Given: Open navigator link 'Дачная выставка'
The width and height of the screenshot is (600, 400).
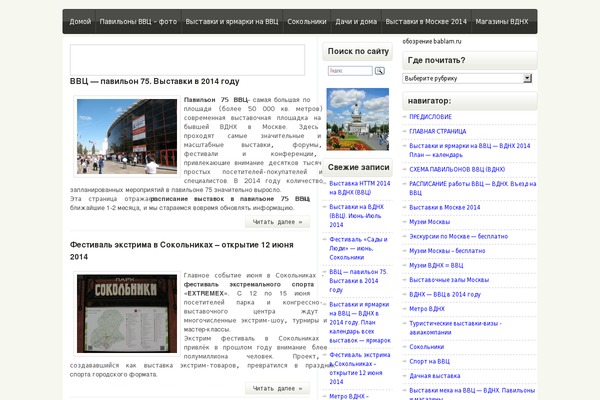Looking at the screenshot, I should click(435, 376).
